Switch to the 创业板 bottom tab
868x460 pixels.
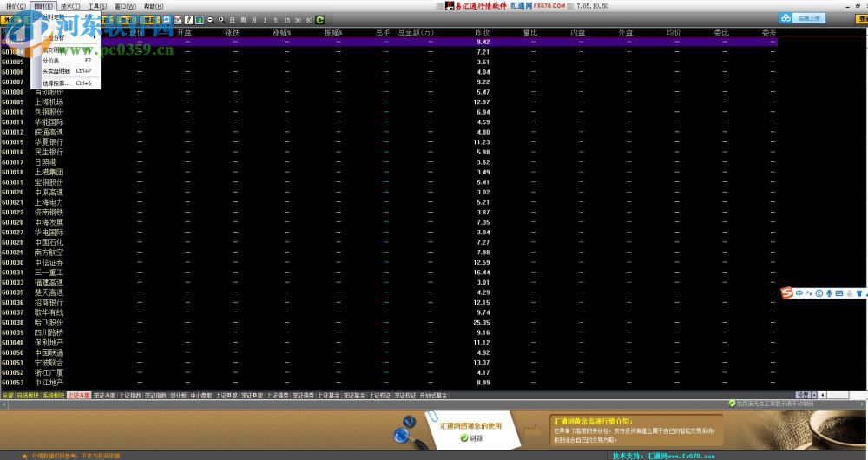pos(178,396)
